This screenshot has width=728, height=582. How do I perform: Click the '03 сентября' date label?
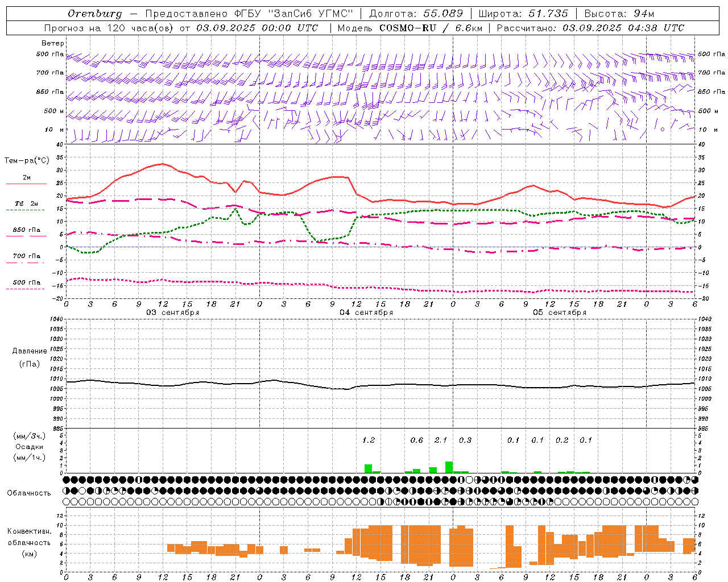click(x=173, y=313)
